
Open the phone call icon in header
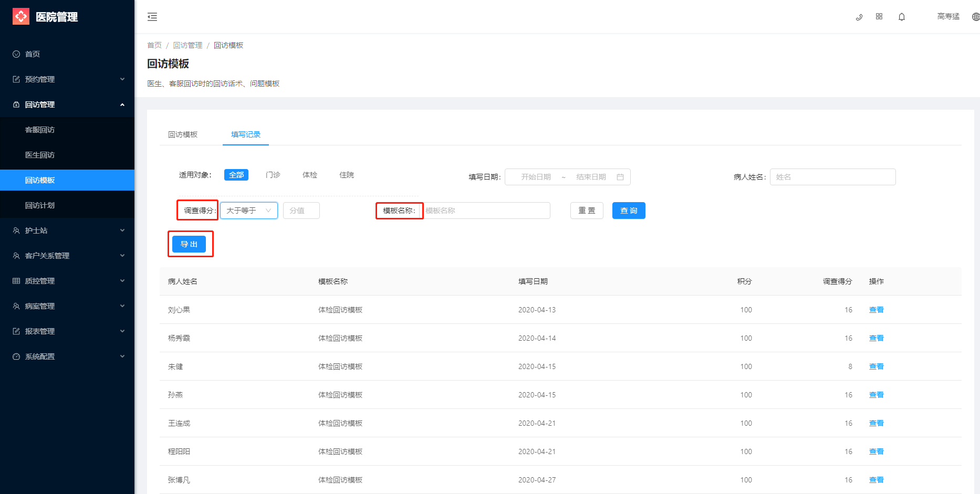[x=859, y=17]
